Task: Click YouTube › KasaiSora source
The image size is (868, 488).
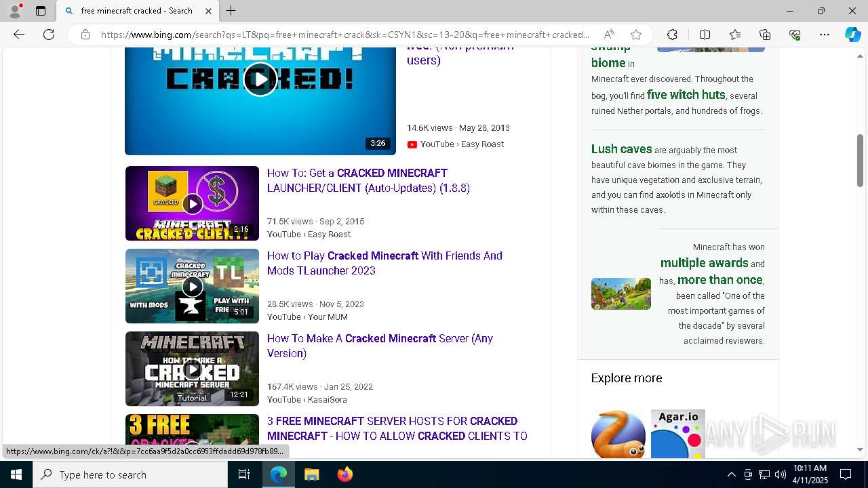Action: point(307,399)
